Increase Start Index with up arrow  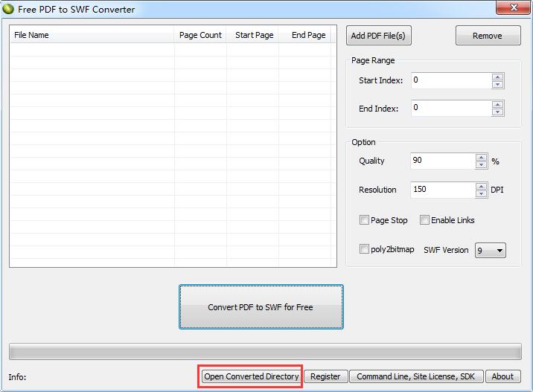click(x=497, y=77)
